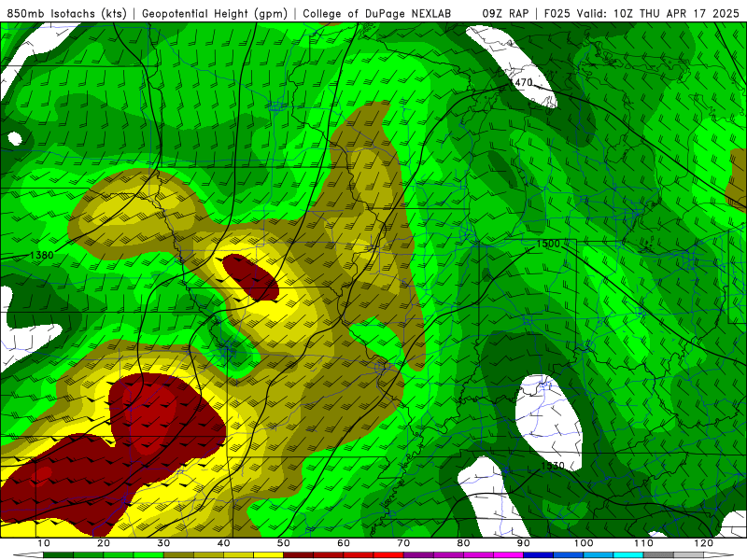The width and height of the screenshot is (747, 560).
Task: Click the dark maroon 50-55 kt legend swatch
Action: point(298,555)
